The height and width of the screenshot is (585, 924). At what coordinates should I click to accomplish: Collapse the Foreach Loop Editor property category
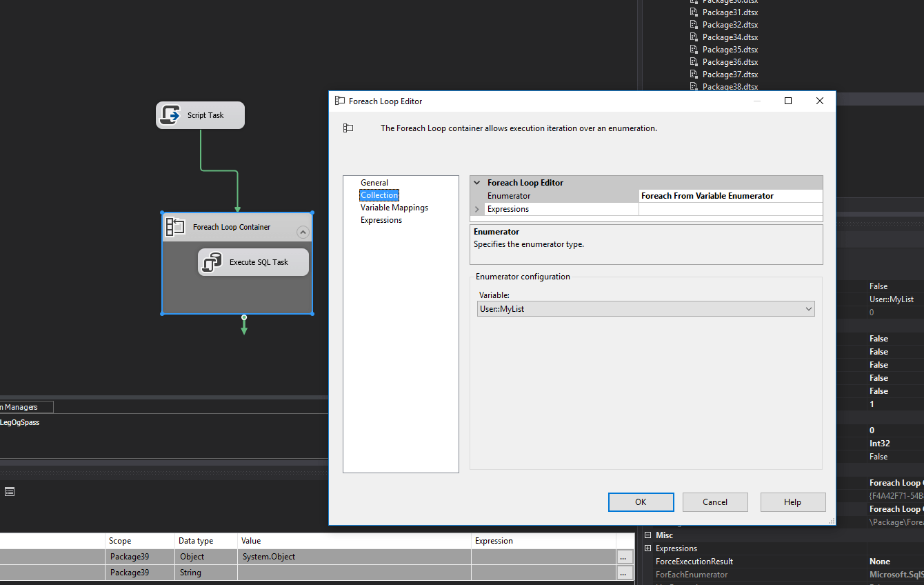click(476, 183)
